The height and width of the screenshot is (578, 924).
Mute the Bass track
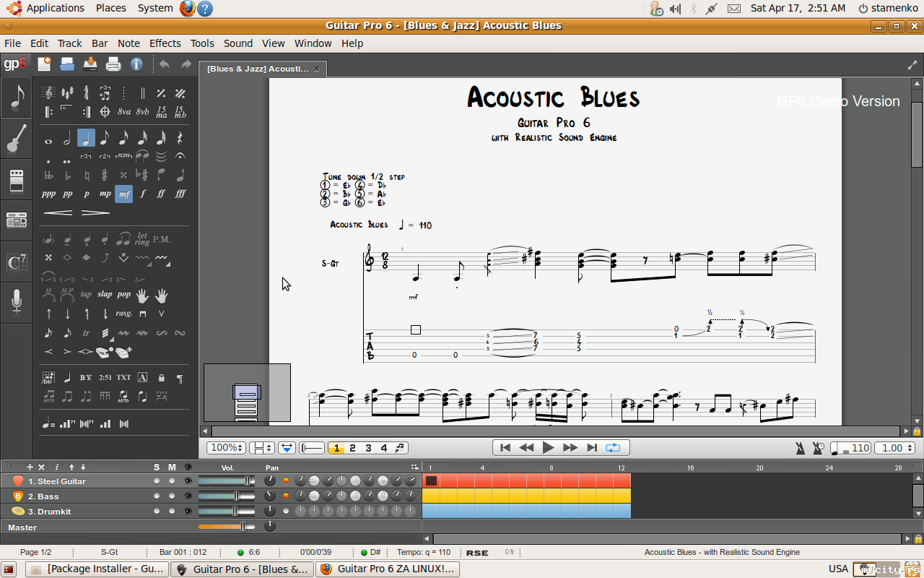point(172,496)
